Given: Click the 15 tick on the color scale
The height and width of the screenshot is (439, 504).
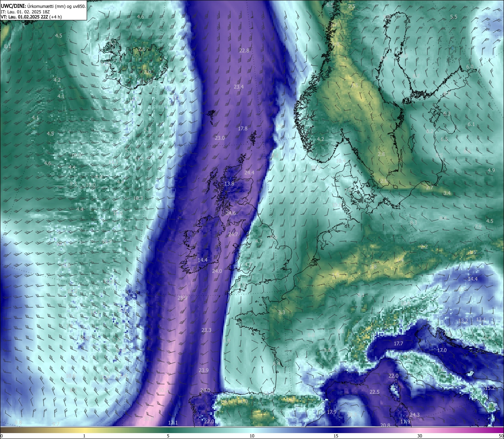Looking at the screenshot, I should pos(336,435).
